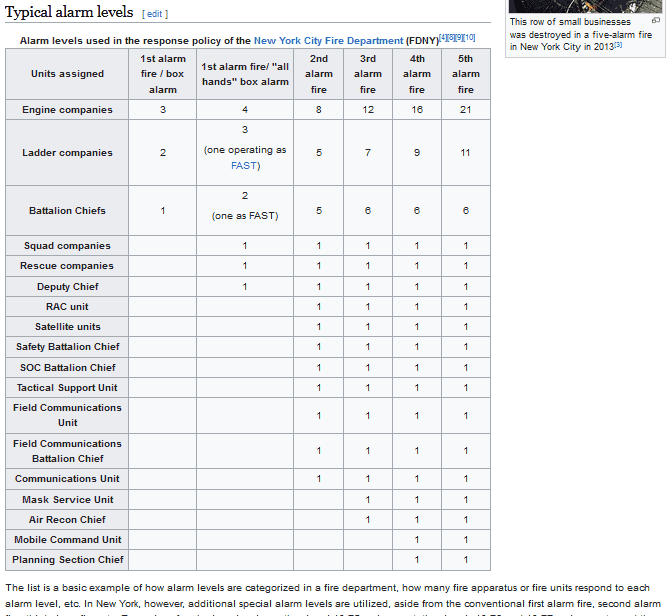Screen dimensions: 669x616
Task: Click the 'SOC Battalion Chief' row header
Action: pos(67,367)
